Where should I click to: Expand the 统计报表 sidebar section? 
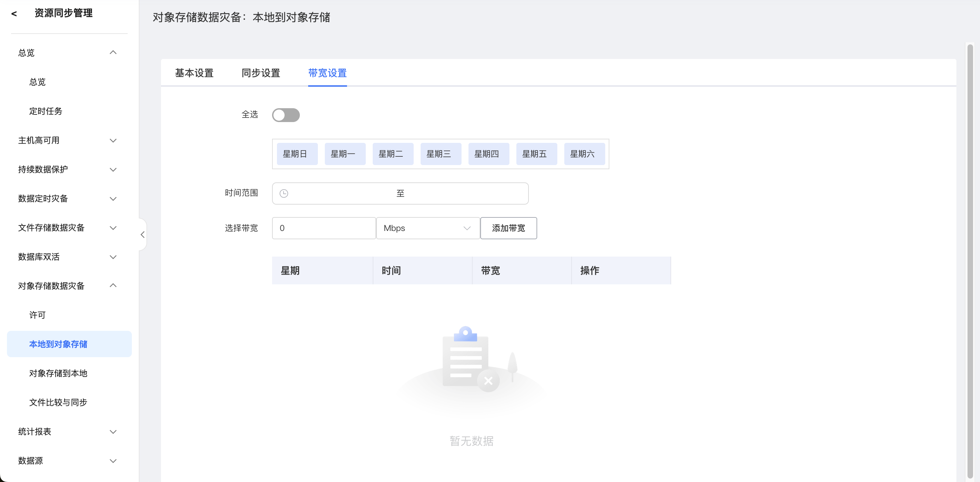pos(112,432)
